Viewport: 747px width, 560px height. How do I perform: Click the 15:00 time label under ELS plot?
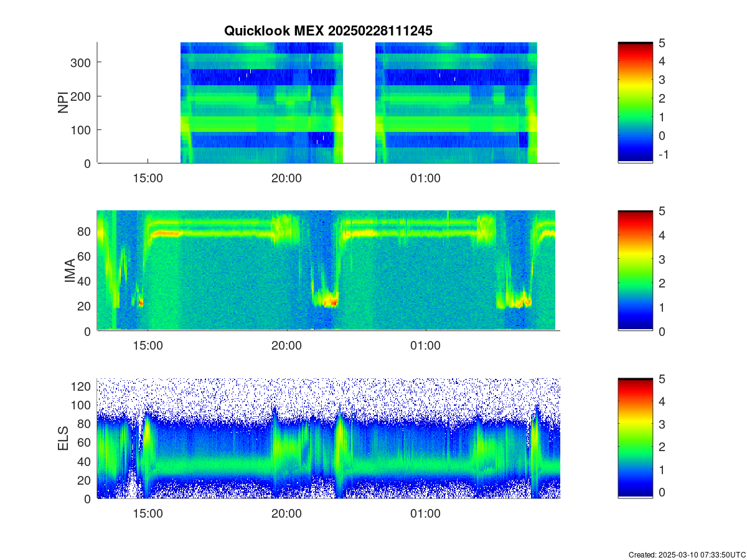[148, 514]
